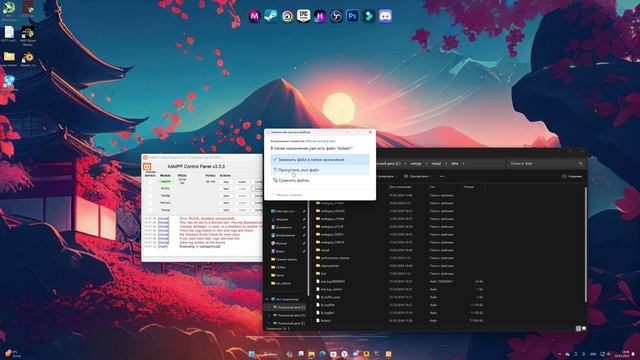
Task: Open the round white icon beside Steam
Action: click(287, 16)
